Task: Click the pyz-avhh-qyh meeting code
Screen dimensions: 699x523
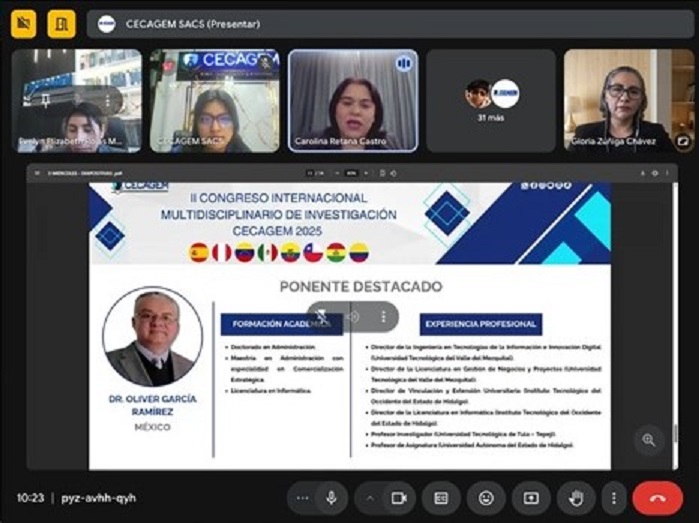Action: [x=97, y=497]
